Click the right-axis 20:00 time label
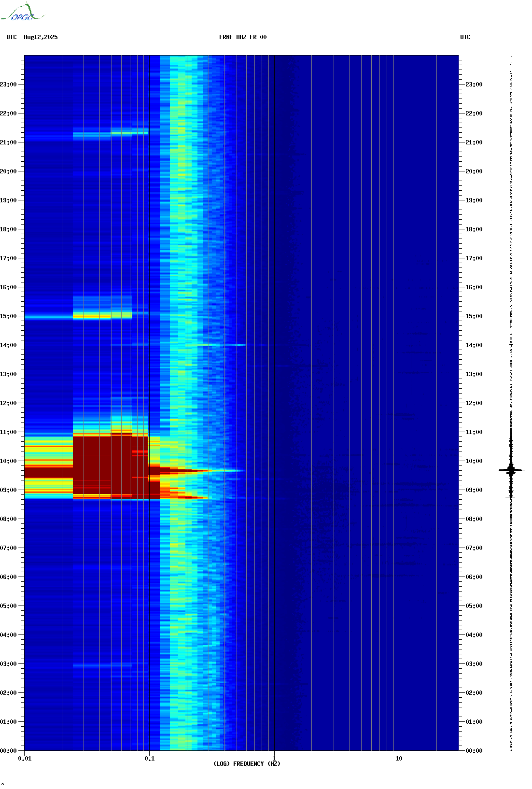Viewport: 532px width, 789px height. tap(474, 171)
